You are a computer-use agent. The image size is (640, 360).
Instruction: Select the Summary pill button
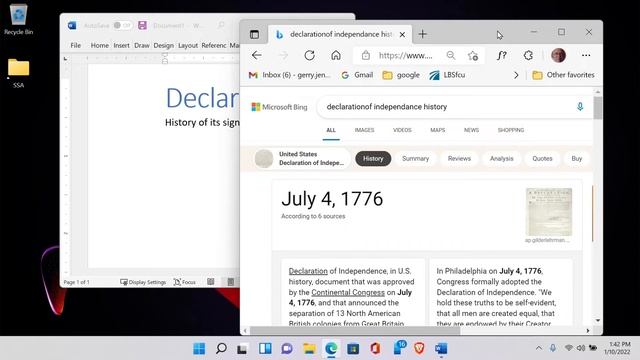(x=416, y=159)
